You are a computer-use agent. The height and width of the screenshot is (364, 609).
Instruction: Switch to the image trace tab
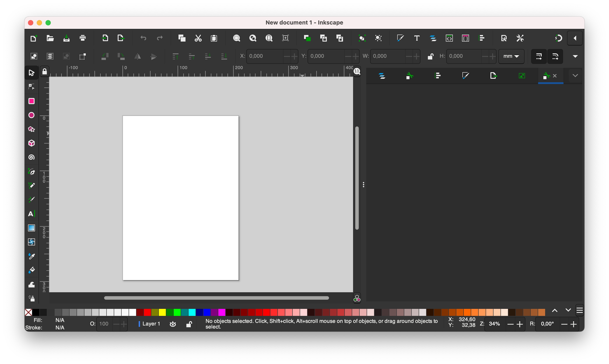522,75
